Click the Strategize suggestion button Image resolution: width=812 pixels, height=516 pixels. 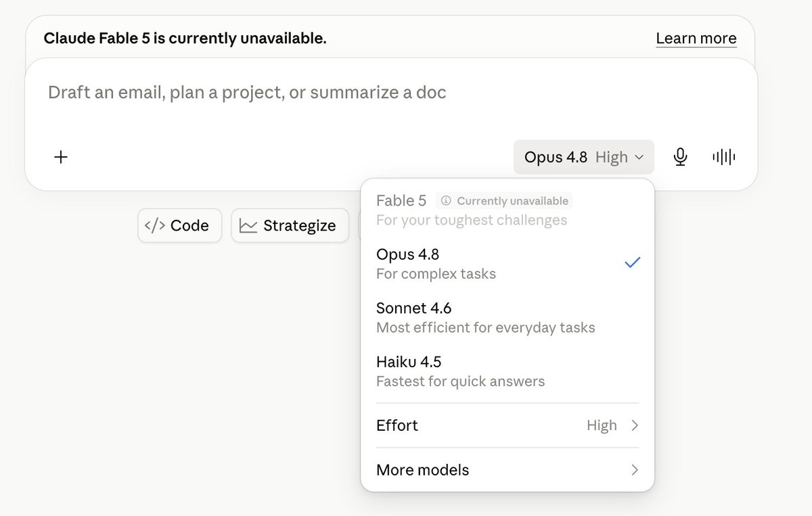tap(290, 225)
